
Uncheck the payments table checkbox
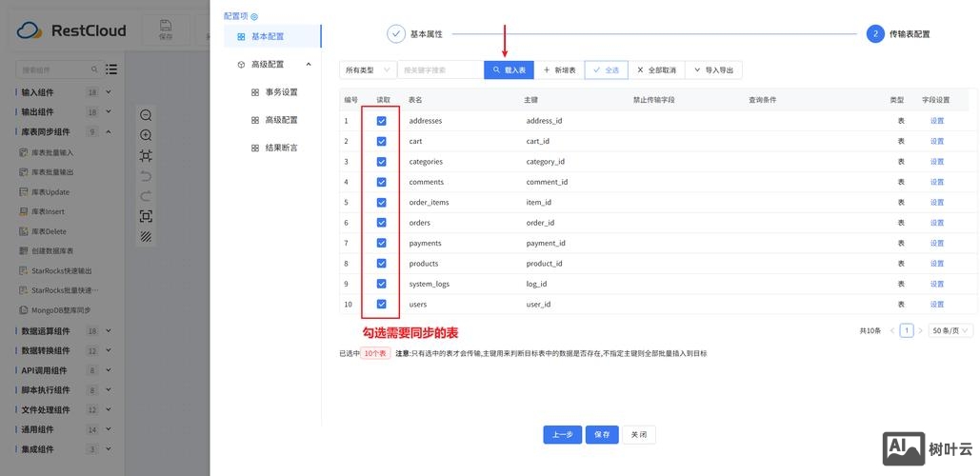coord(381,243)
